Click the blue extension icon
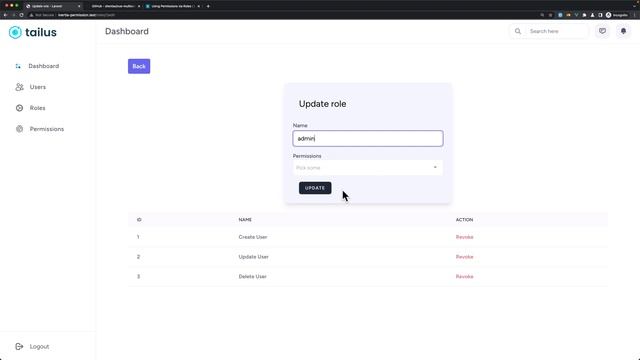The height and width of the screenshot is (360, 640). tap(560, 15)
